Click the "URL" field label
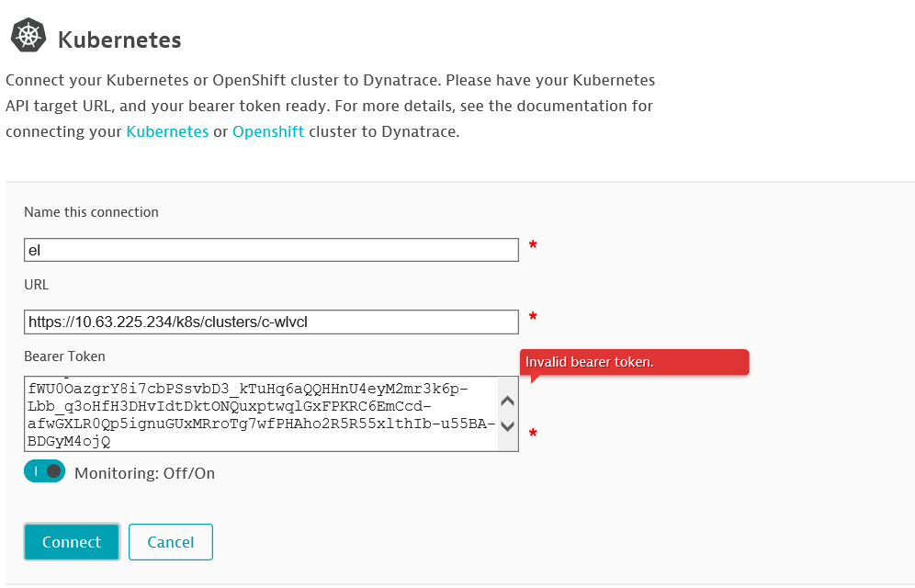 [36, 285]
